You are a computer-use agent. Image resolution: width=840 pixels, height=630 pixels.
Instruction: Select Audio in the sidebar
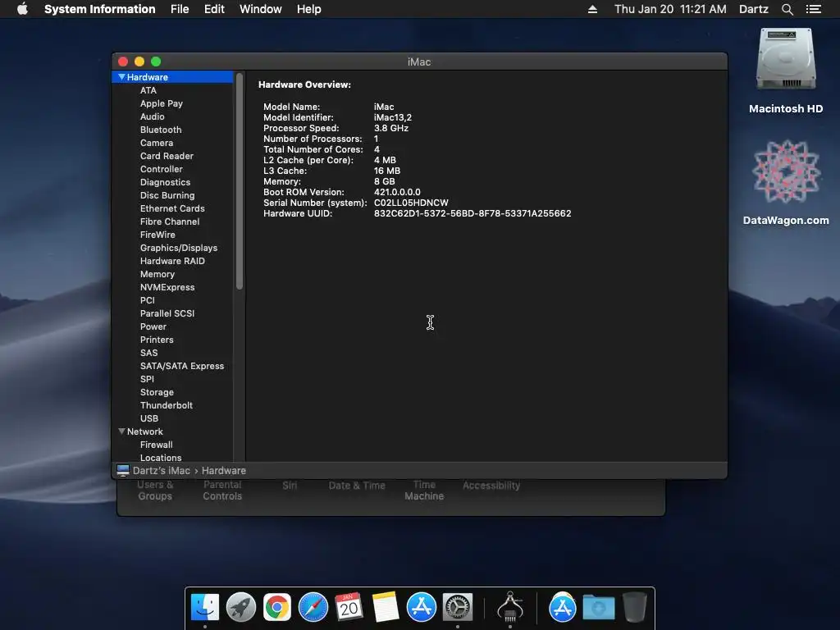(x=152, y=116)
